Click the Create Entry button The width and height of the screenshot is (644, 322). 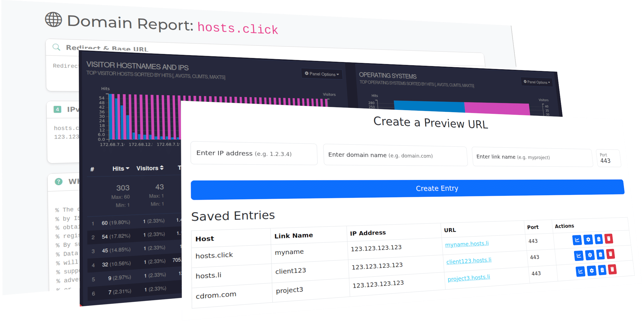click(x=408, y=189)
